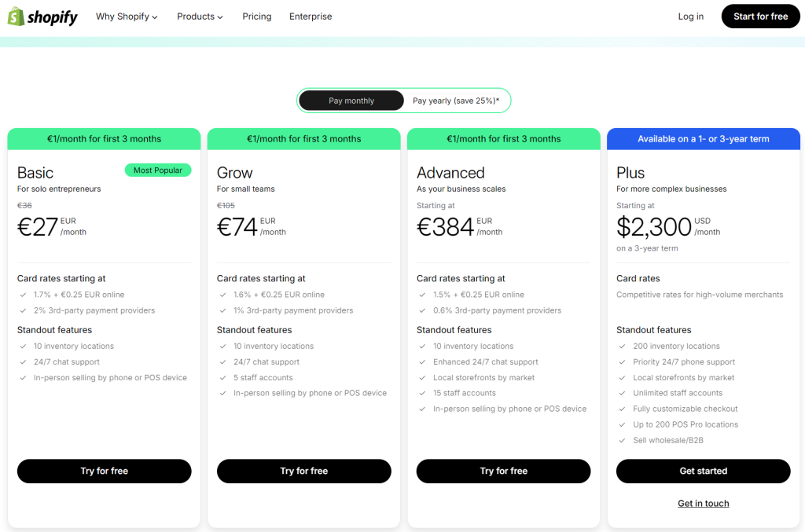This screenshot has width=805, height=532.
Task: Click checkmark beside Enhanced 24/7 chat support
Action: coord(421,362)
